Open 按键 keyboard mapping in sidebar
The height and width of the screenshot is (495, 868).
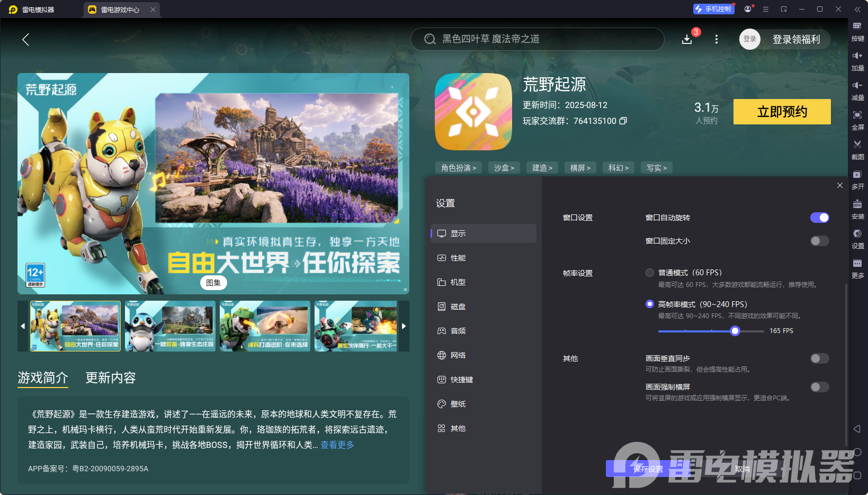[x=858, y=31]
